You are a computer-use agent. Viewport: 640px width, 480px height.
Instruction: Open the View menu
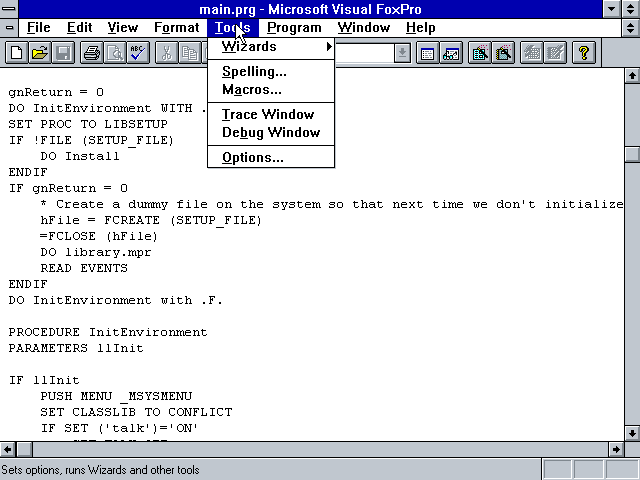pyautogui.click(x=122, y=28)
